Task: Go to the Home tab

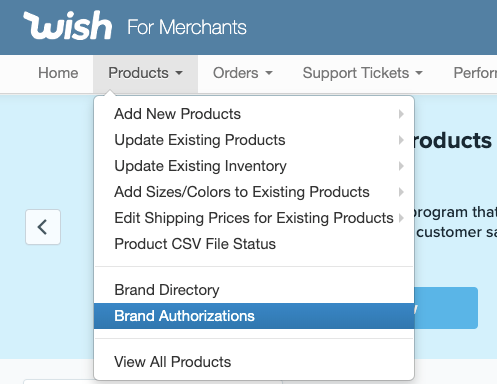Action: (58, 73)
